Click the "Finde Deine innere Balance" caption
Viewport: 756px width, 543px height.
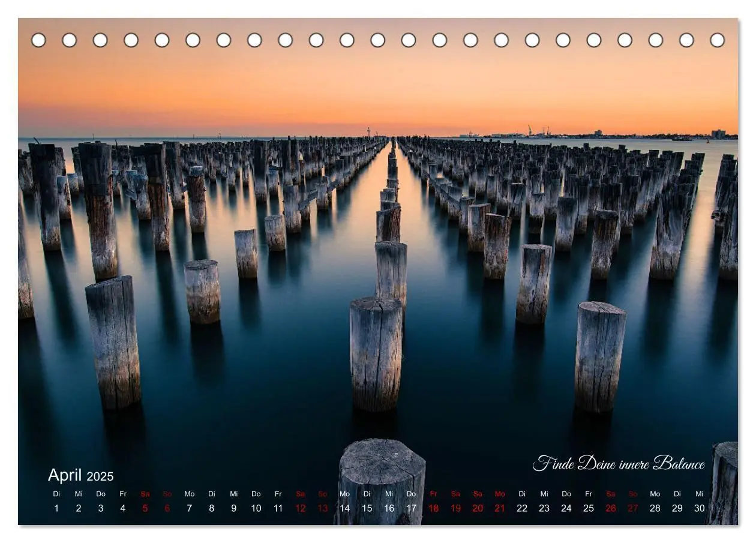[x=619, y=463]
